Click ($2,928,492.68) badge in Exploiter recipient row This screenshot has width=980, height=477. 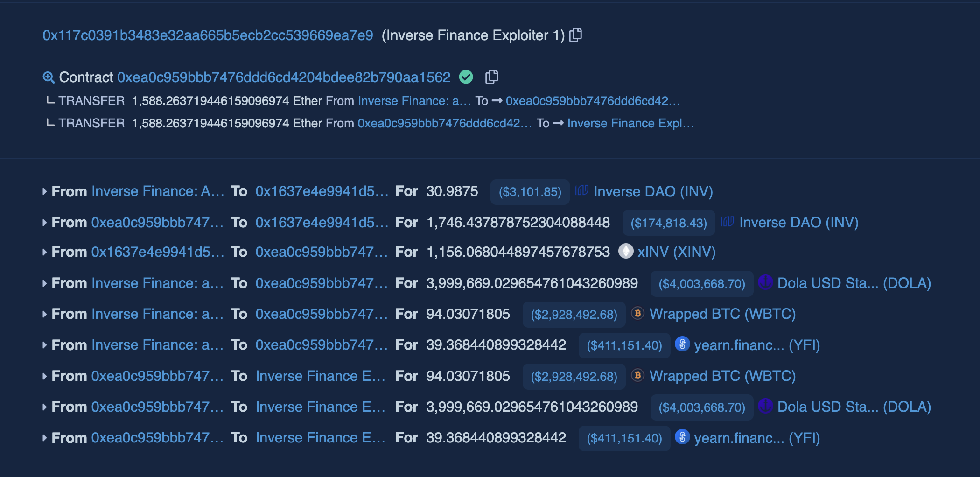point(574,377)
